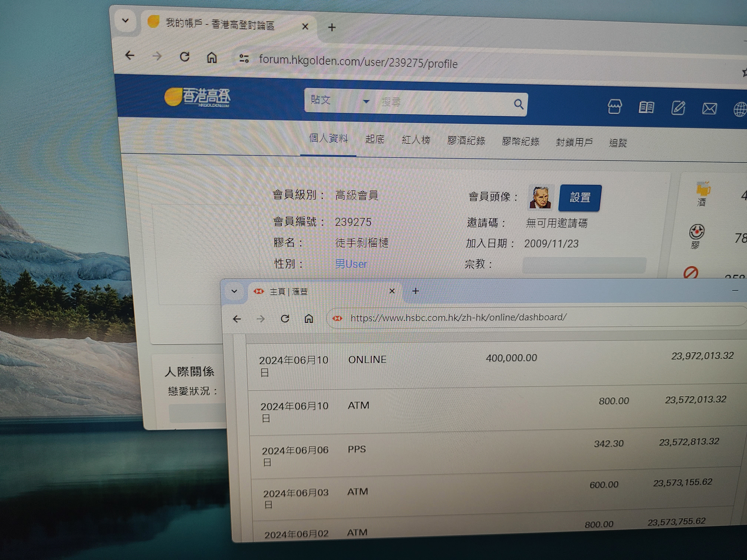Viewport: 747px width, 560px height.
Task: Click balance 23,972,013.32
Action: tap(702, 356)
